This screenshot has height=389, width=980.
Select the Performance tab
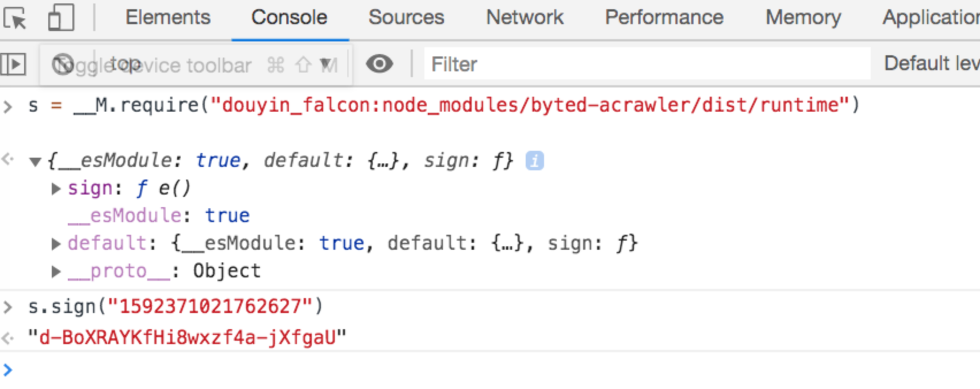(664, 18)
